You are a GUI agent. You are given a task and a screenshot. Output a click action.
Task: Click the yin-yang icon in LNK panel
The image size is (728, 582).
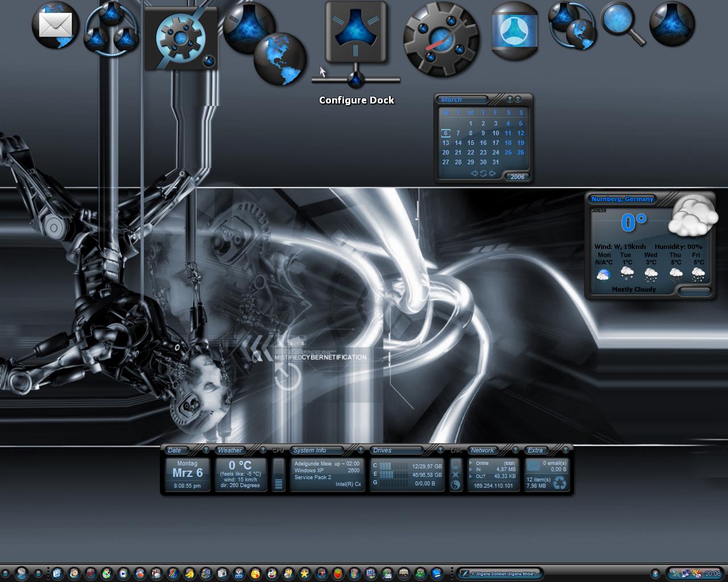pos(456,485)
